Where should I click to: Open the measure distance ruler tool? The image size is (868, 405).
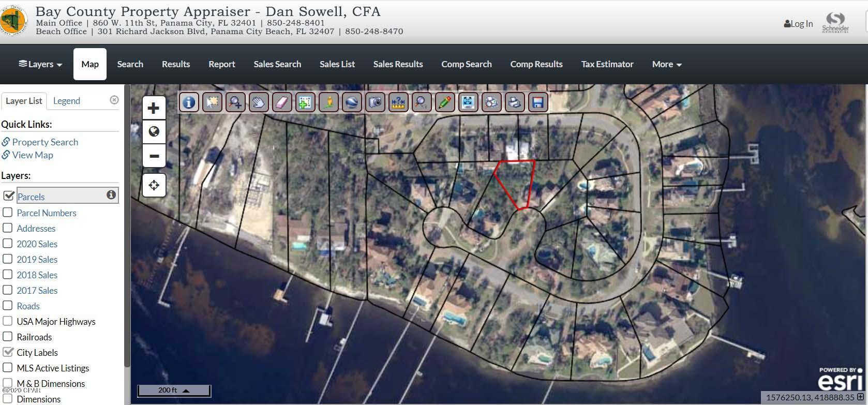(x=398, y=102)
